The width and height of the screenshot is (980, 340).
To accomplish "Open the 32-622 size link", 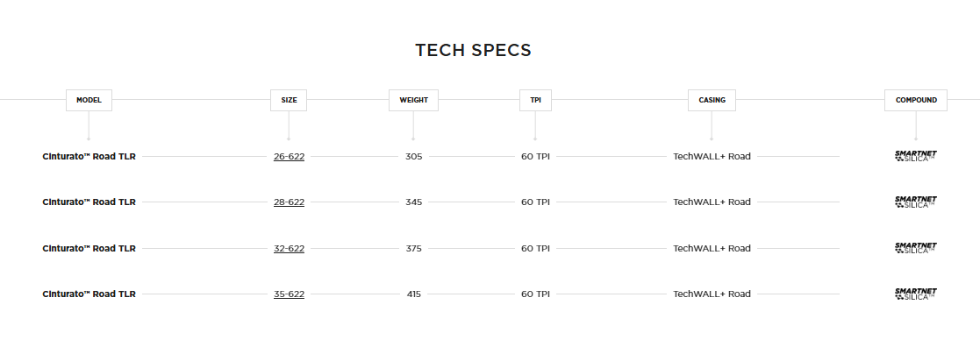I will [x=289, y=248].
